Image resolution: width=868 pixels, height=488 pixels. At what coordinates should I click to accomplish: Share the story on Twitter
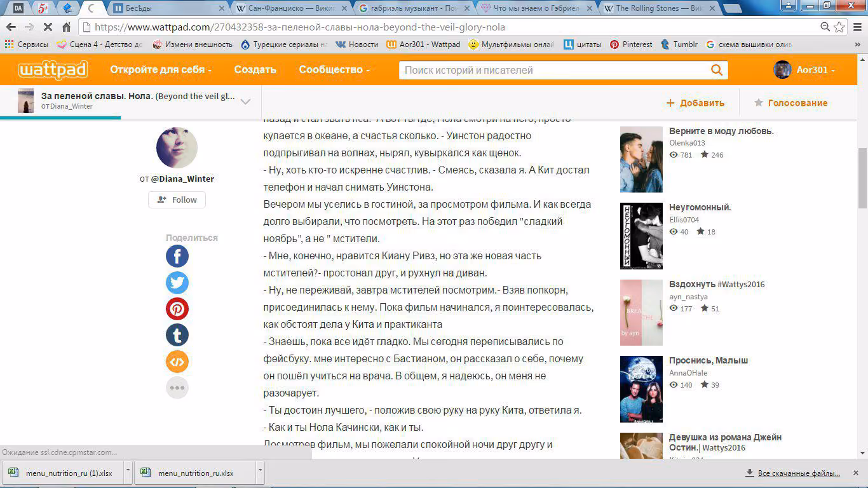point(177,283)
